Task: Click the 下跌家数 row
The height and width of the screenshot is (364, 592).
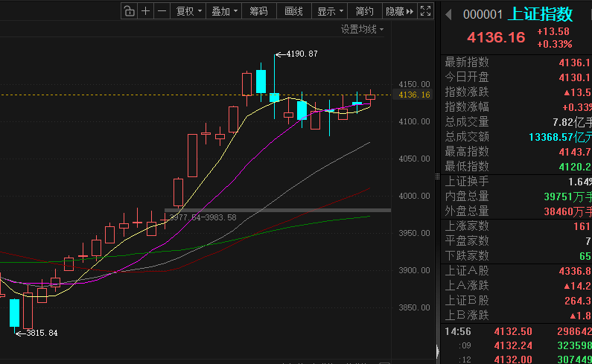Action: coord(518,255)
